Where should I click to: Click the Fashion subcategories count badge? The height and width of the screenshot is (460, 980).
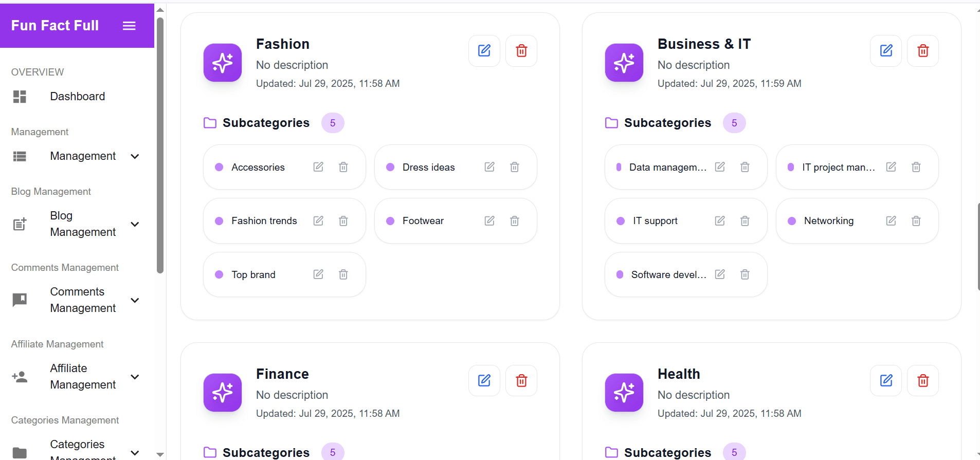(333, 123)
